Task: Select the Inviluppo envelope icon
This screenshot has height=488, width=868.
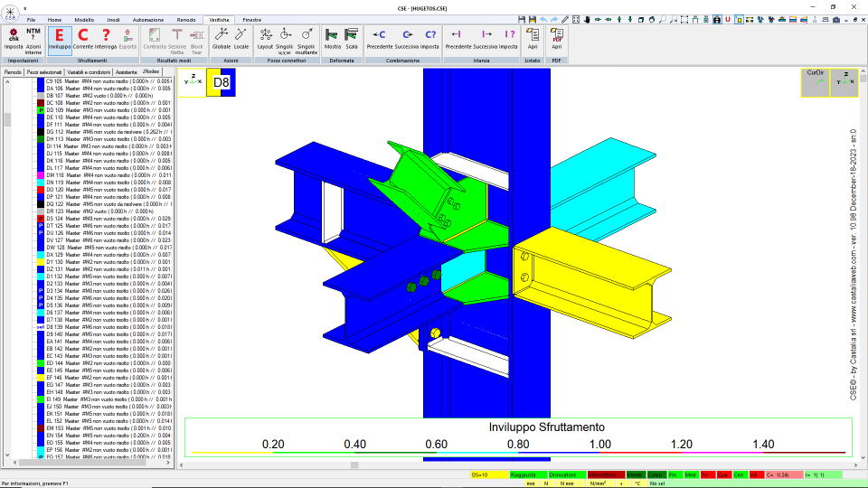Action: (x=60, y=40)
